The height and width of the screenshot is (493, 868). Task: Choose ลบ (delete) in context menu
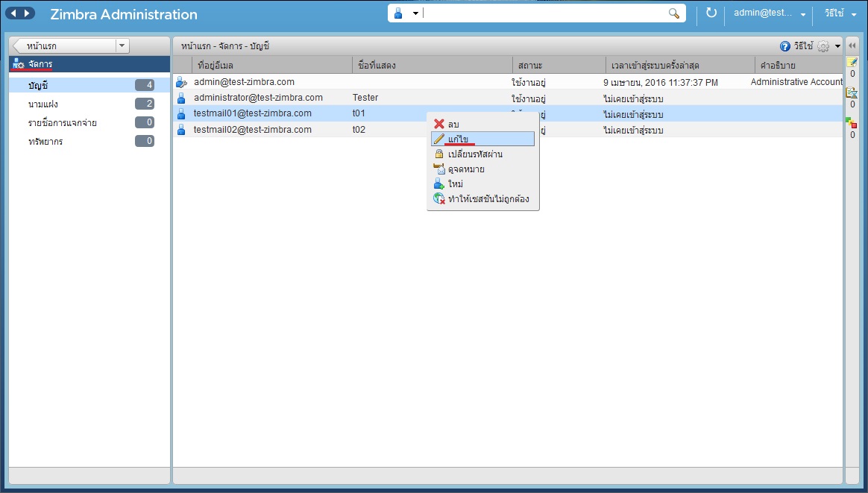[x=482, y=124]
